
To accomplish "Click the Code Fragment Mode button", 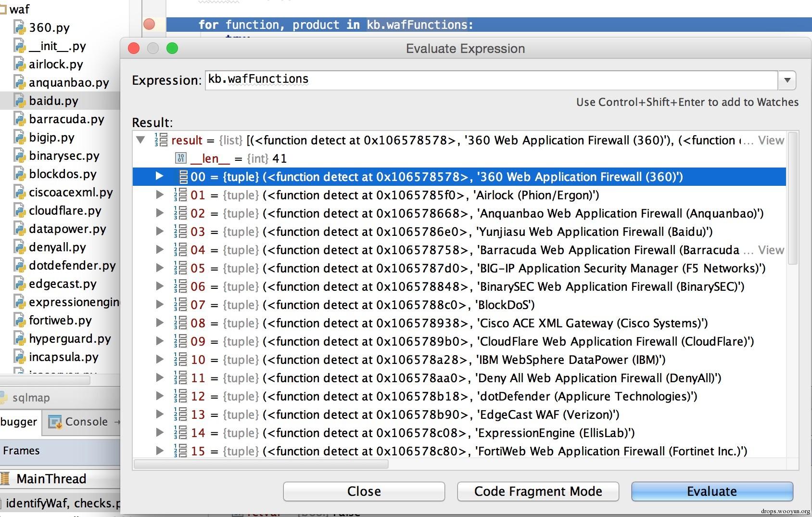I will [x=538, y=491].
